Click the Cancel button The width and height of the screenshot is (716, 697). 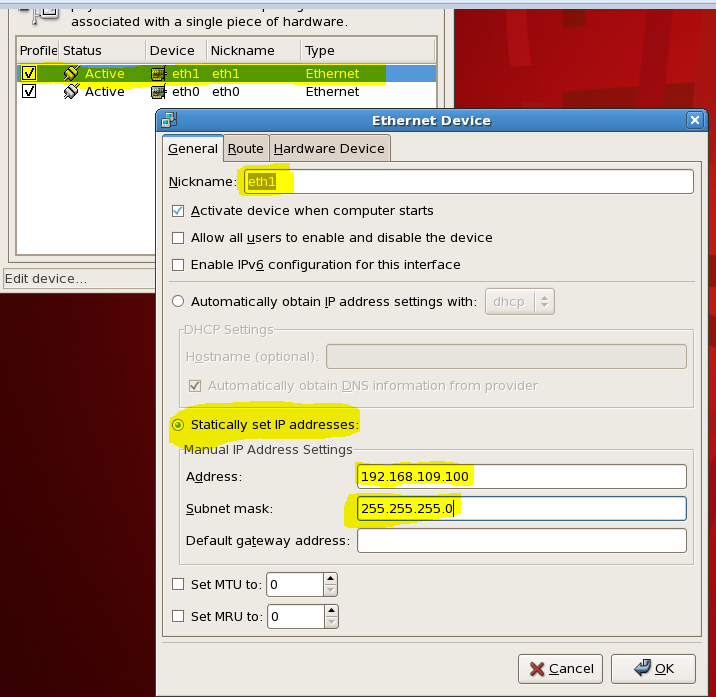560,669
